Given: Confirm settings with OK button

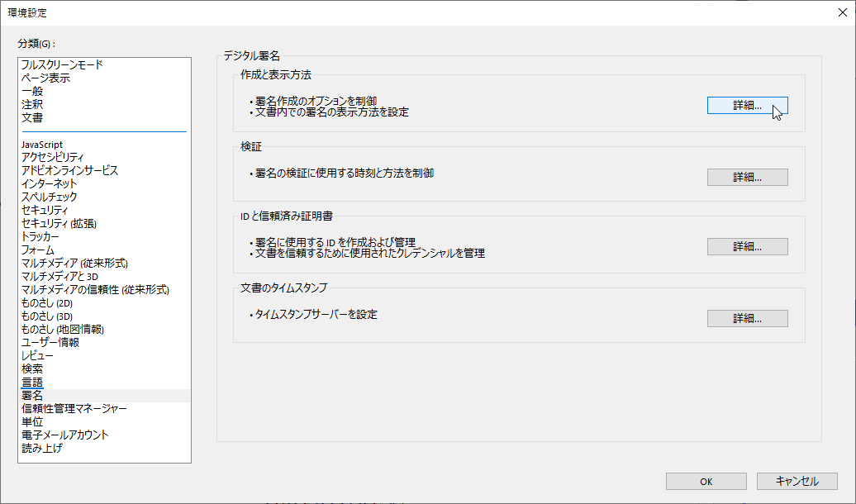Looking at the screenshot, I should pos(706,481).
